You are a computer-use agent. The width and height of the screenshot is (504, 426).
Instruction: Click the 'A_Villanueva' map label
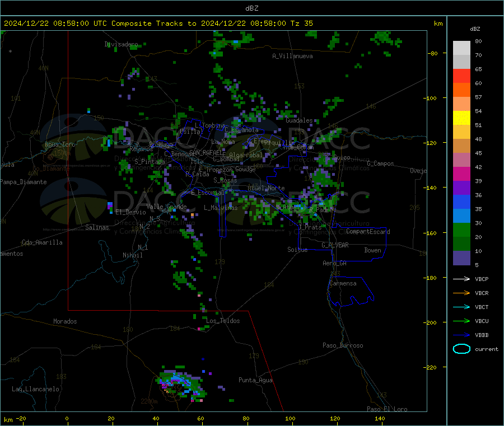click(292, 56)
